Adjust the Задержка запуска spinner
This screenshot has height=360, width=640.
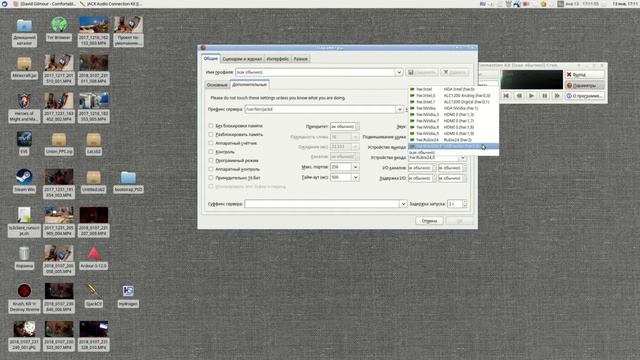464,204
